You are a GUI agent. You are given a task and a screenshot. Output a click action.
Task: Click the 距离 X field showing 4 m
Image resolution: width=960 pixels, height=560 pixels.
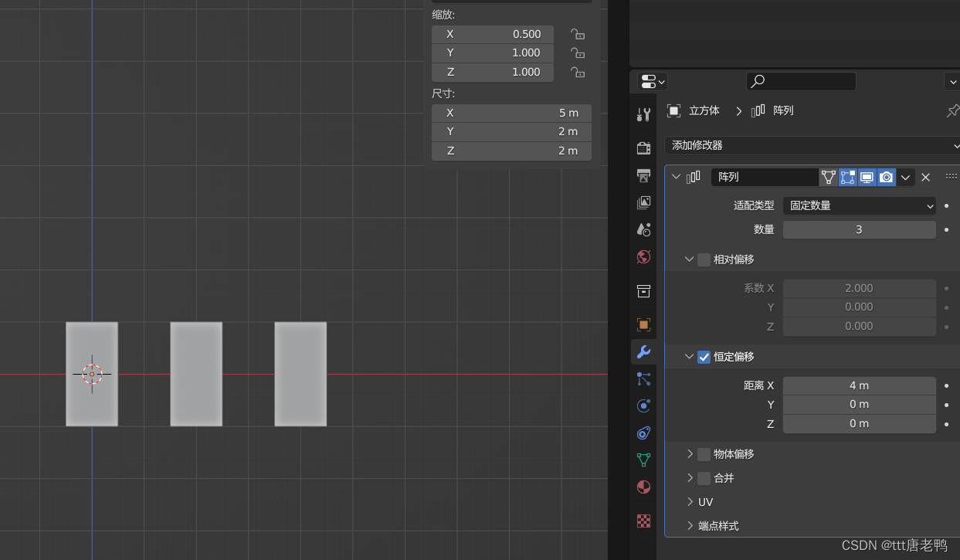[860, 385]
